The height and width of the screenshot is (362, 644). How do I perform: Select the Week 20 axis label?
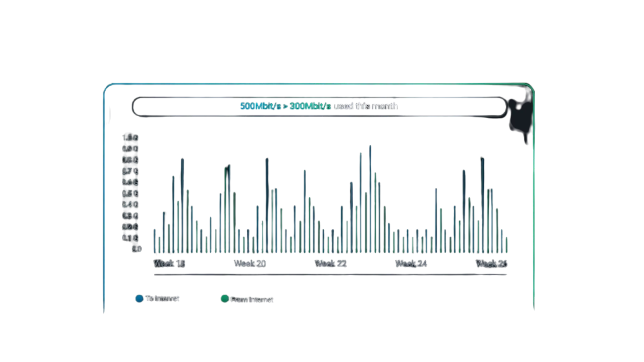point(250,263)
